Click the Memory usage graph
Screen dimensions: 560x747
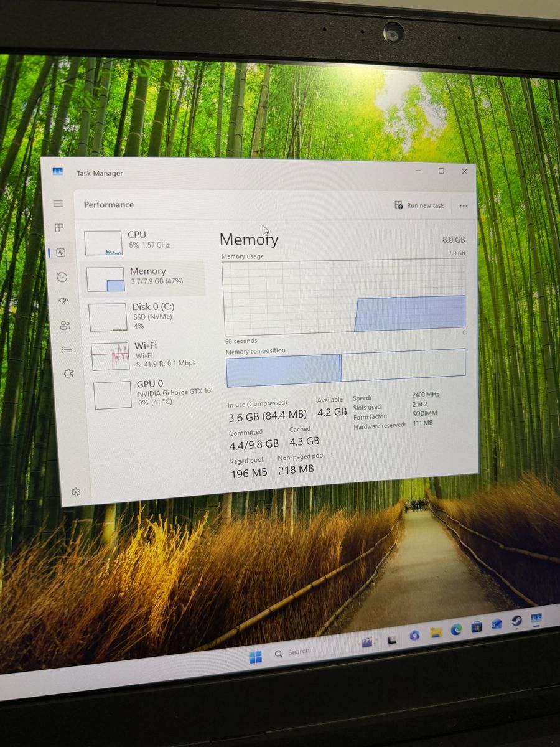[x=344, y=297]
